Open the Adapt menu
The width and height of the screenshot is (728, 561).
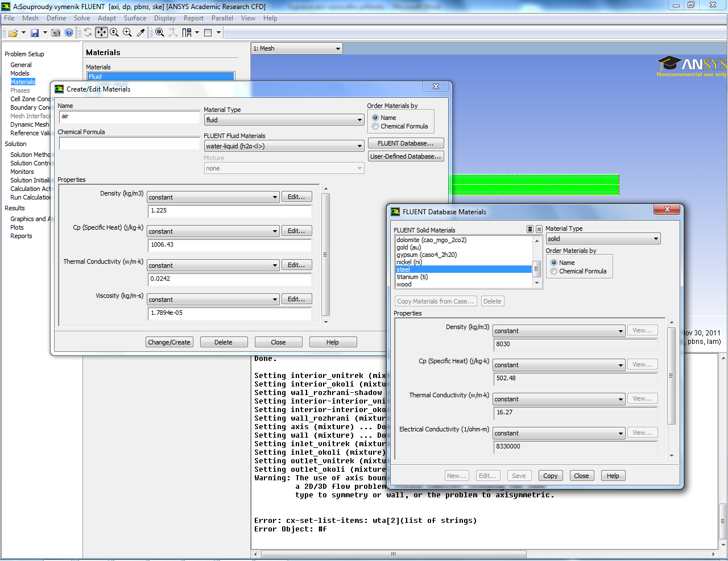107,18
